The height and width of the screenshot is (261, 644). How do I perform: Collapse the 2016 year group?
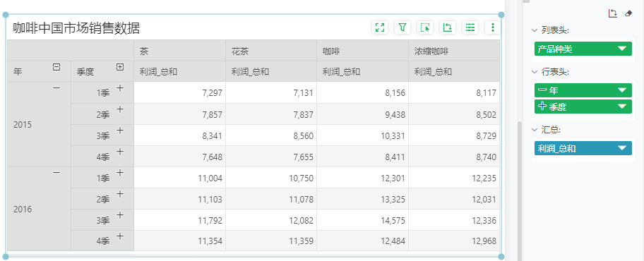[56, 173]
